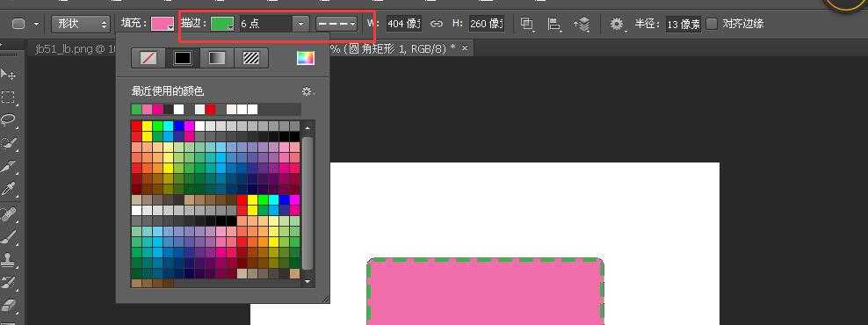The height and width of the screenshot is (325, 868).
Task: Open the path operations icon
Action: (x=527, y=24)
